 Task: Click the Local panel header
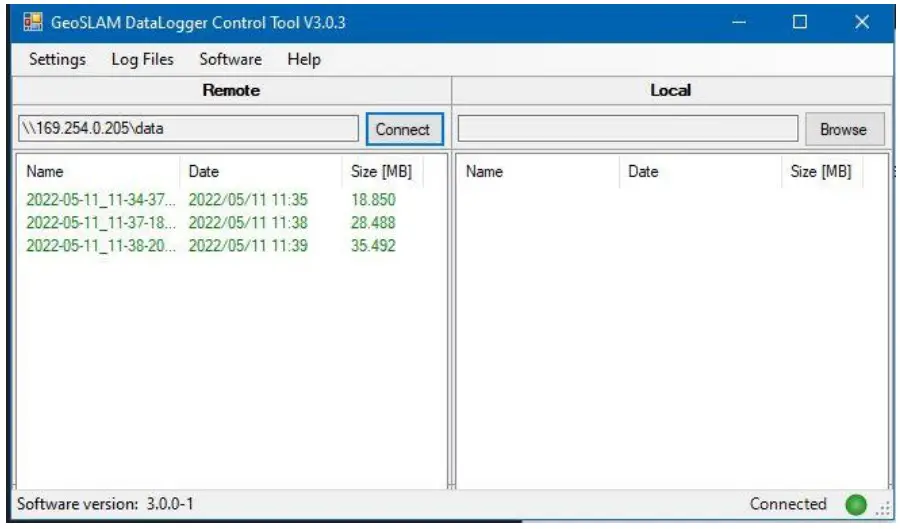tap(672, 90)
